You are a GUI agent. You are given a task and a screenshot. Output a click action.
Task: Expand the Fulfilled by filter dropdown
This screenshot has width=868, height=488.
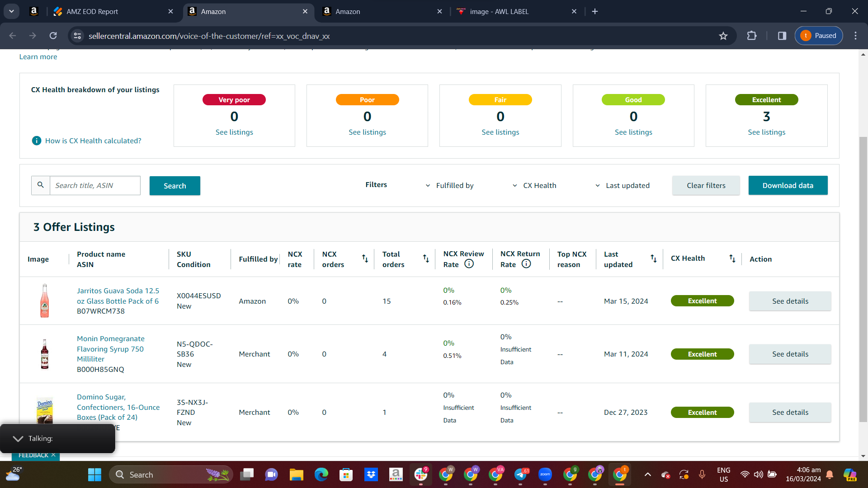(x=450, y=186)
